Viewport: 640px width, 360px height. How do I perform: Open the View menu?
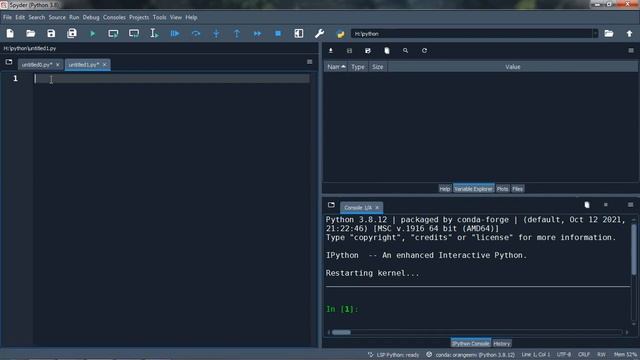coord(176,18)
